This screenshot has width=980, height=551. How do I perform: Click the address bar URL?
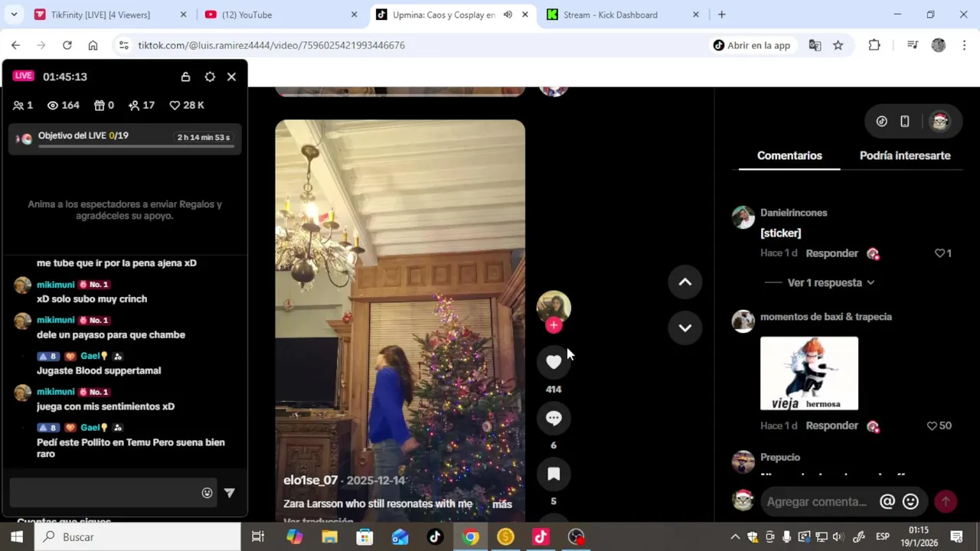(271, 45)
